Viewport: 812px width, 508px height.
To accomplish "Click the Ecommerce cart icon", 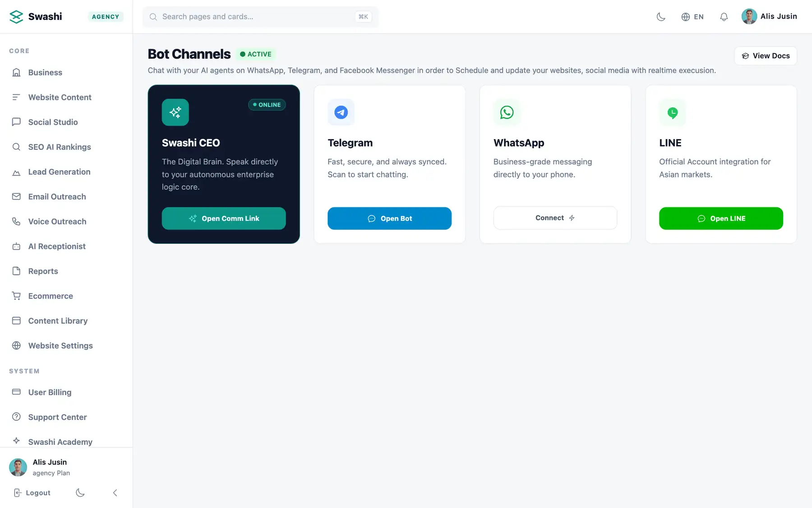I will click(x=16, y=296).
